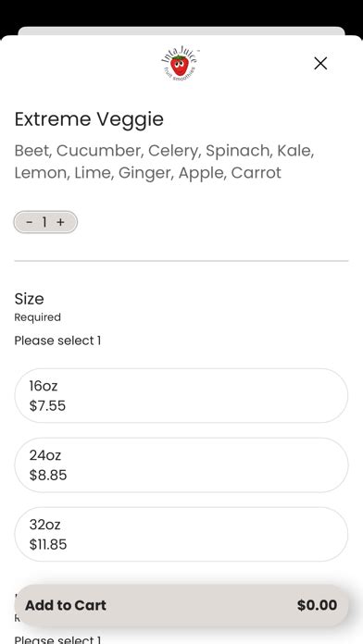Tap the $0.00 cart total

[317, 605]
